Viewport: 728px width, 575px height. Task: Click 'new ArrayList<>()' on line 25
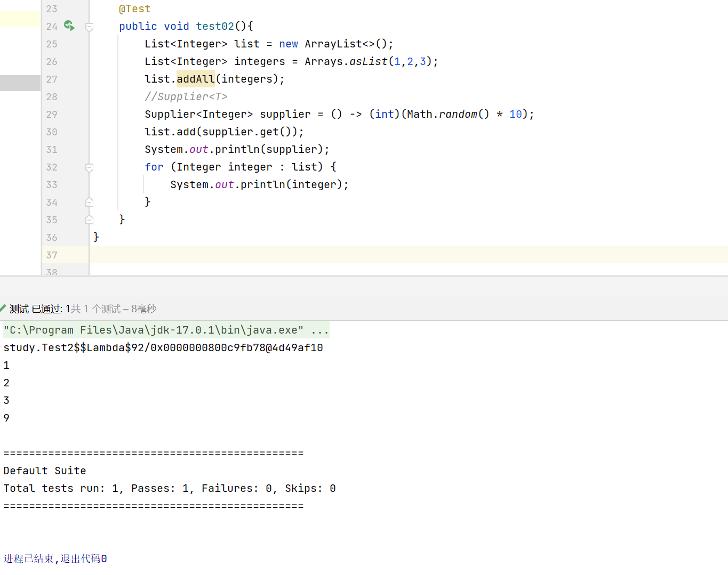(x=336, y=44)
